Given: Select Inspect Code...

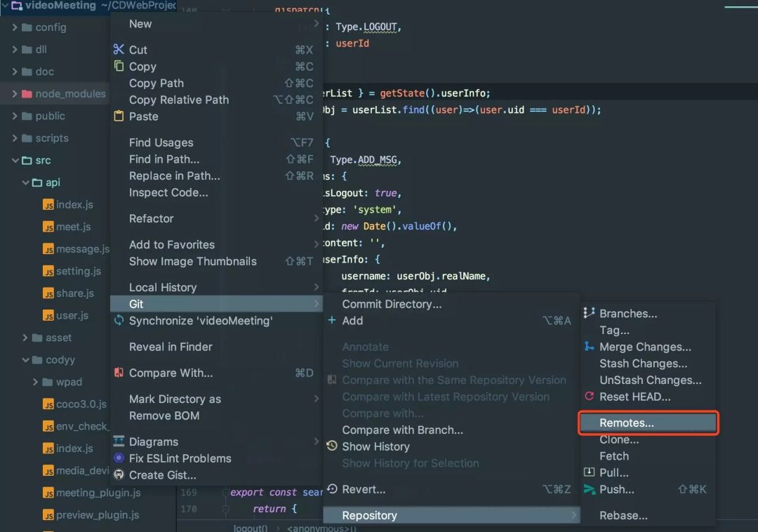Looking at the screenshot, I should pyautogui.click(x=217, y=192).
